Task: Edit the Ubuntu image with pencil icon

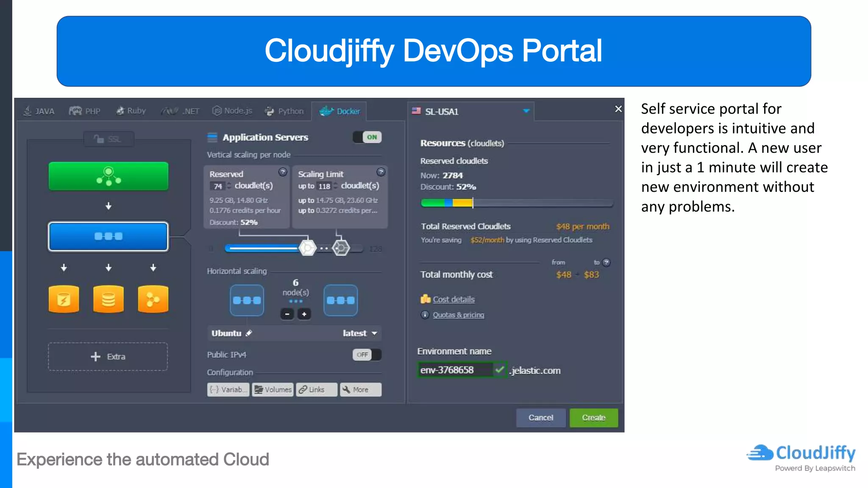Action: point(249,333)
